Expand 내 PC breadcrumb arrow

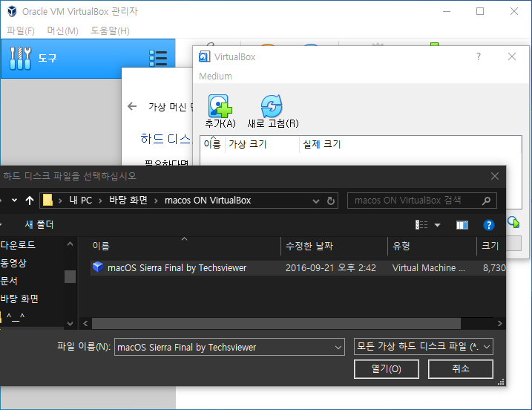(100, 201)
